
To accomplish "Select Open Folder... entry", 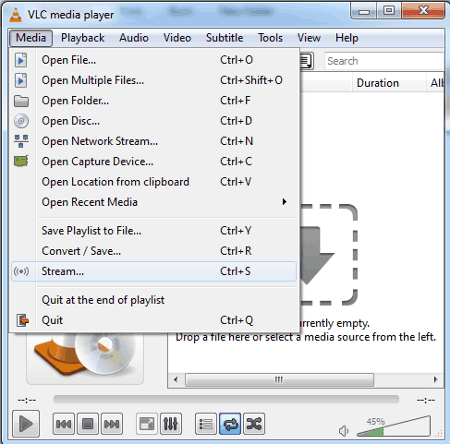I will [x=154, y=101].
